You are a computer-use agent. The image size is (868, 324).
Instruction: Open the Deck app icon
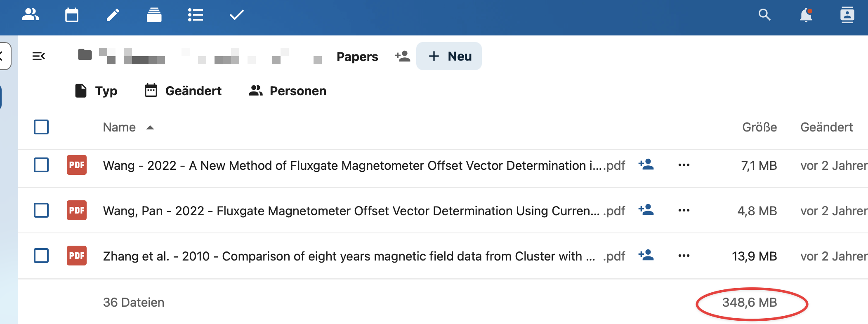tap(154, 15)
